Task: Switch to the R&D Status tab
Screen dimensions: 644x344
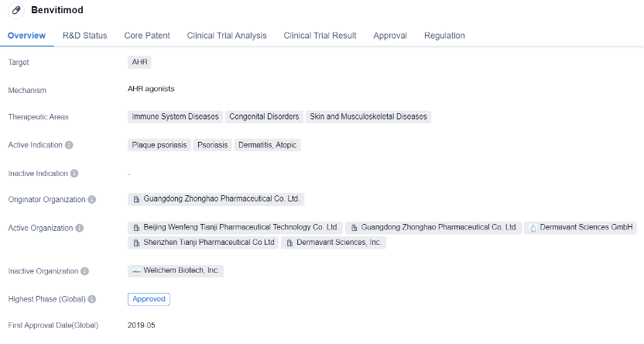Action: [x=84, y=36]
